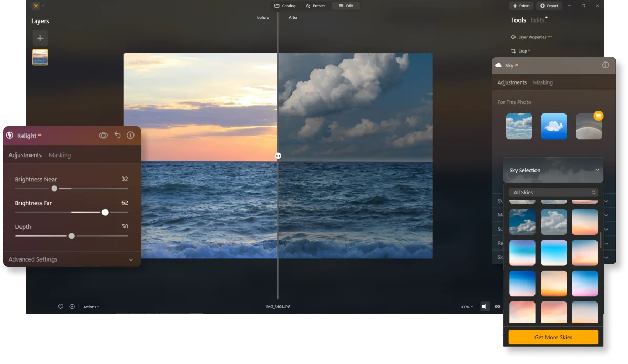
Task: Click the reject circle icon next to Actions
Action: pyautogui.click(x=72, y=307)
